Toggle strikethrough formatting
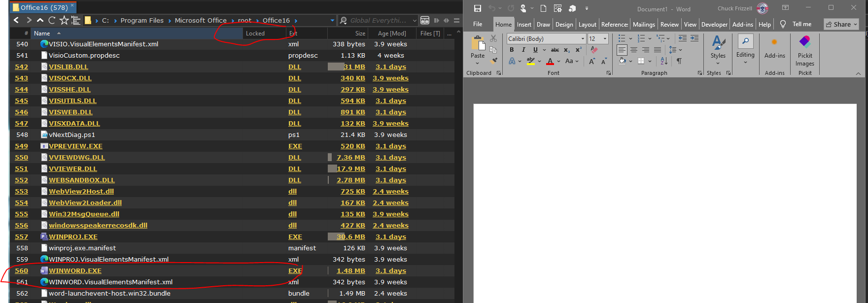Image resolution: width=868 pixels, height=303 pixels. pos(555,50)
